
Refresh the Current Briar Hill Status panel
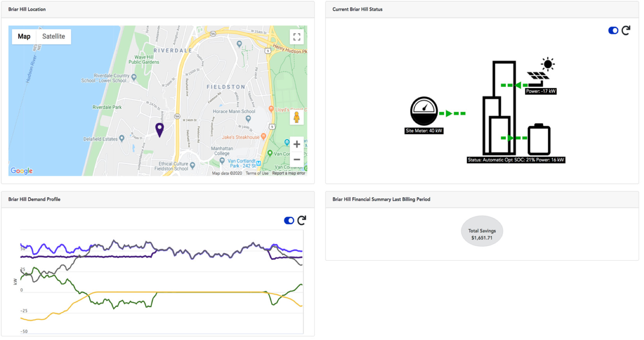626,30
